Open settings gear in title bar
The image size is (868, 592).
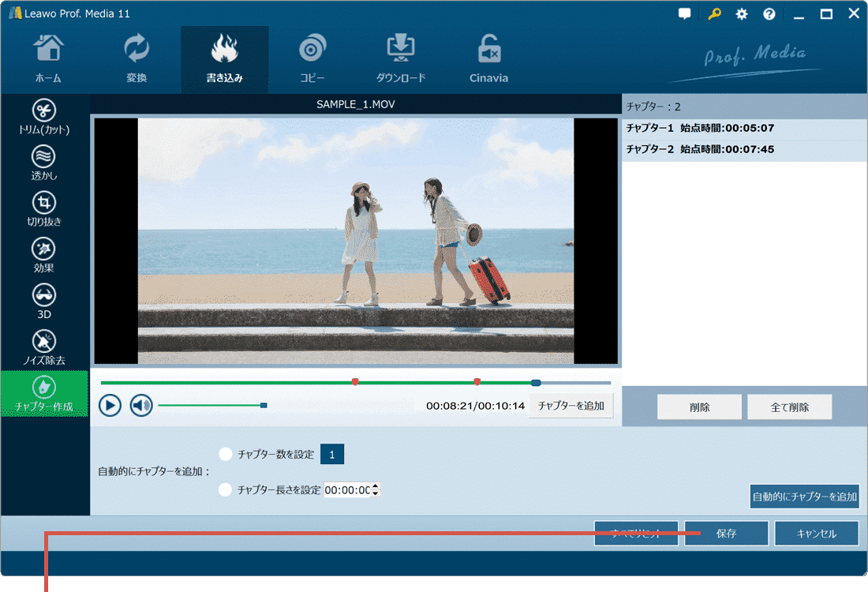point(742,14)
